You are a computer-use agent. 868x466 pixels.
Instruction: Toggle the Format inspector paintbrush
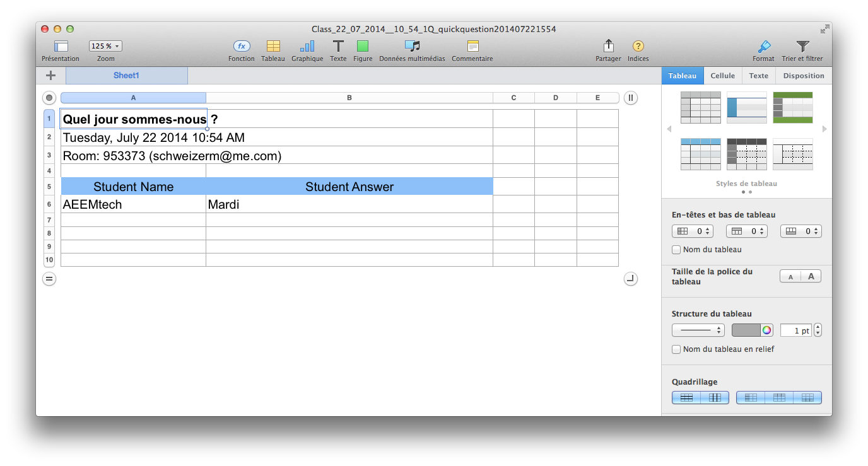point(763,46)
